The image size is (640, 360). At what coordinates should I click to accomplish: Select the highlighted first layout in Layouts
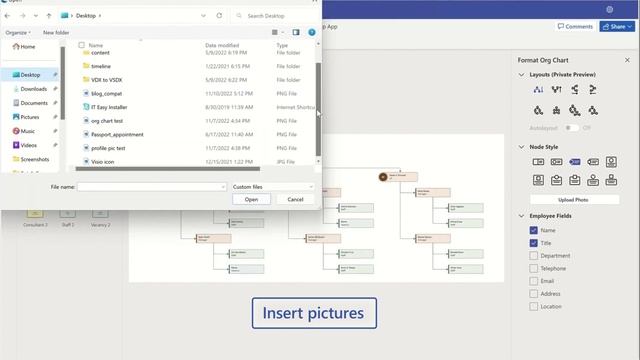pos(538,89)
